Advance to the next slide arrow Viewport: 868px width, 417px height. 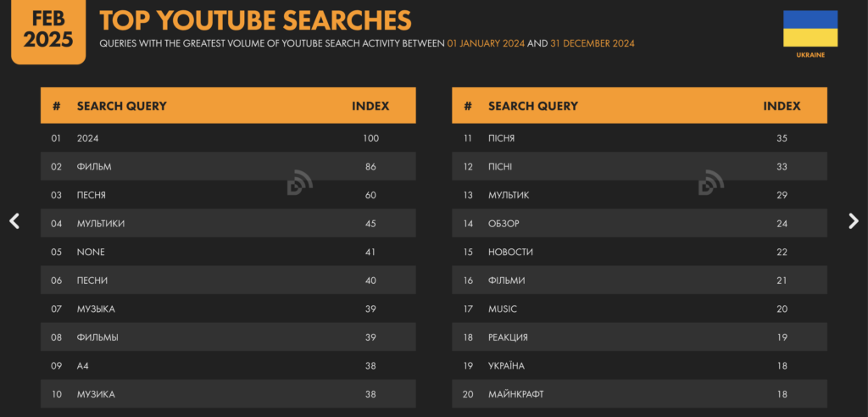click(853, 221)
